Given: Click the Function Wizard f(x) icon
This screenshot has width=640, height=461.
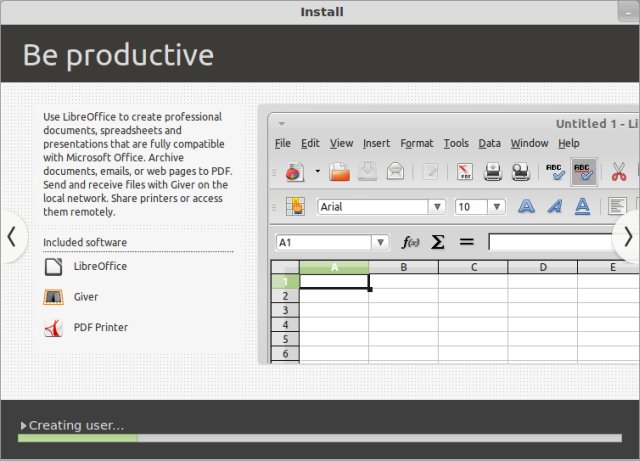Looking at the screenshot, I should pyautogui.click(x=410, y=242).
